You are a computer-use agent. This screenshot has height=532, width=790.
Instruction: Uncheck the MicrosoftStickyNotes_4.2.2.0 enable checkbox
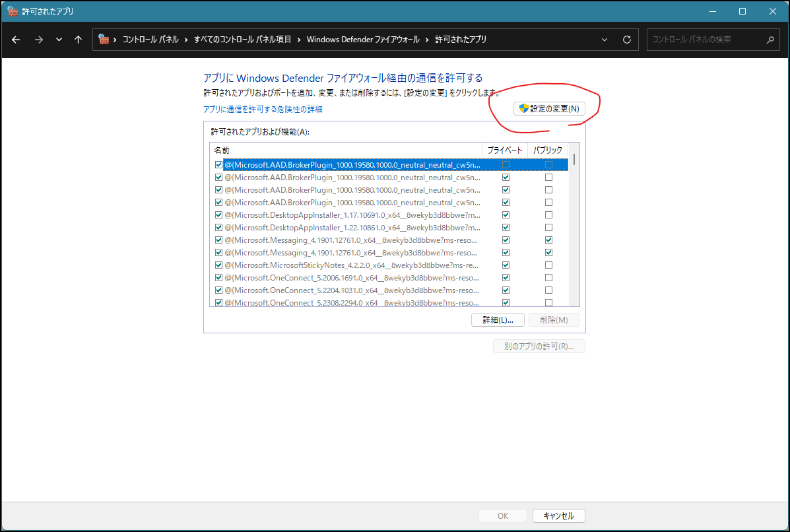point(218,265)
